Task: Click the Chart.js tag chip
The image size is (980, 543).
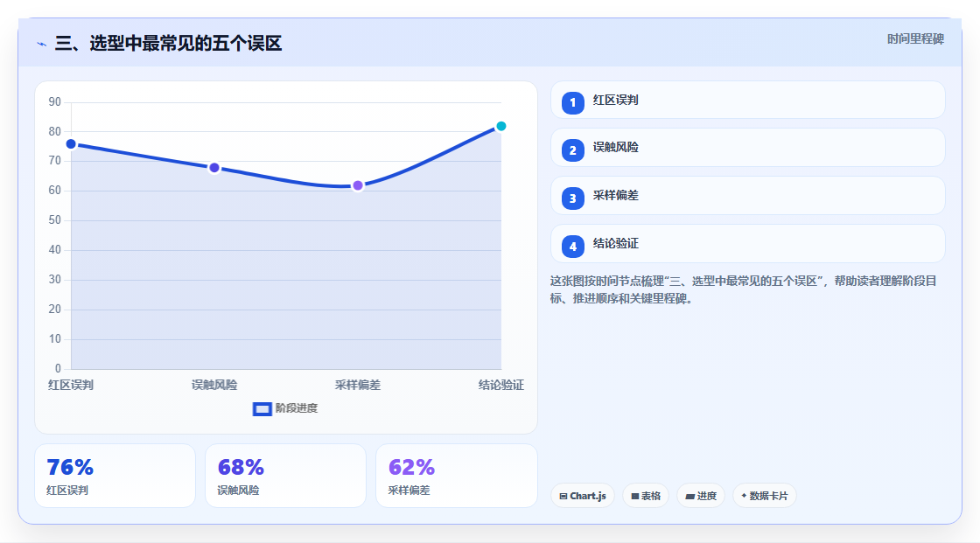Action: (583, 496)
